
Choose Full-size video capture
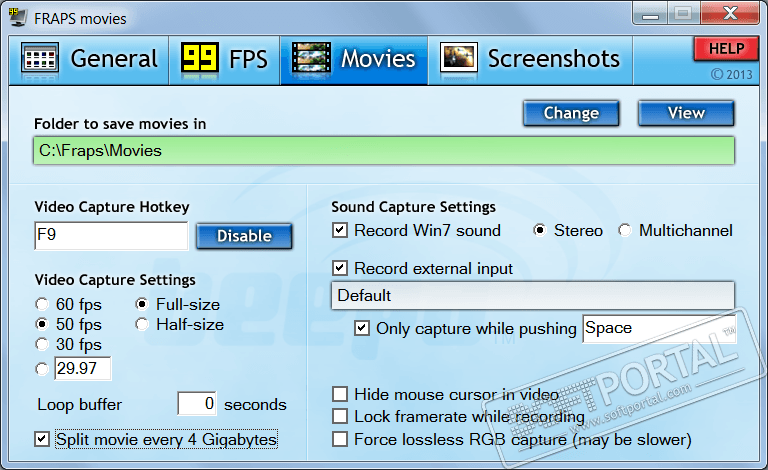point(142,305)
